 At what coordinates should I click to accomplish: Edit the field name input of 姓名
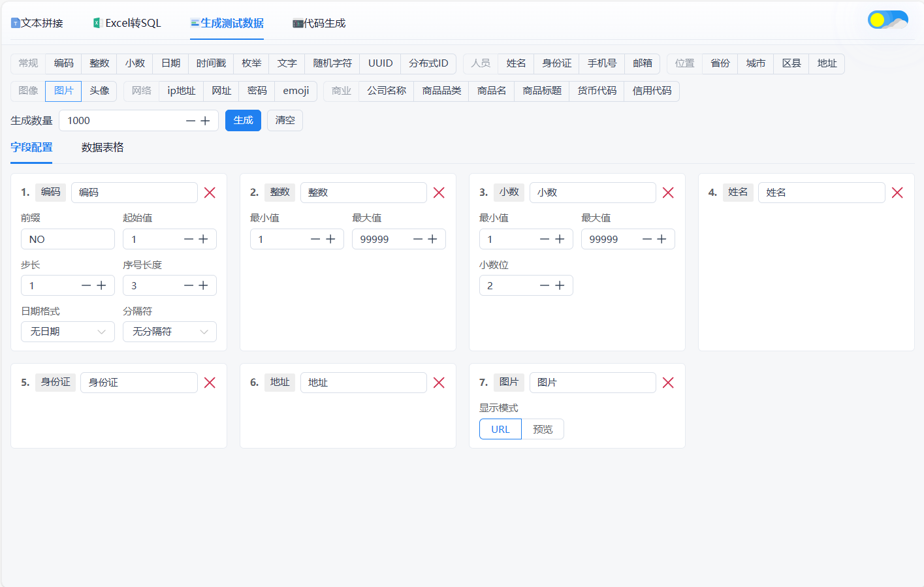821,193
